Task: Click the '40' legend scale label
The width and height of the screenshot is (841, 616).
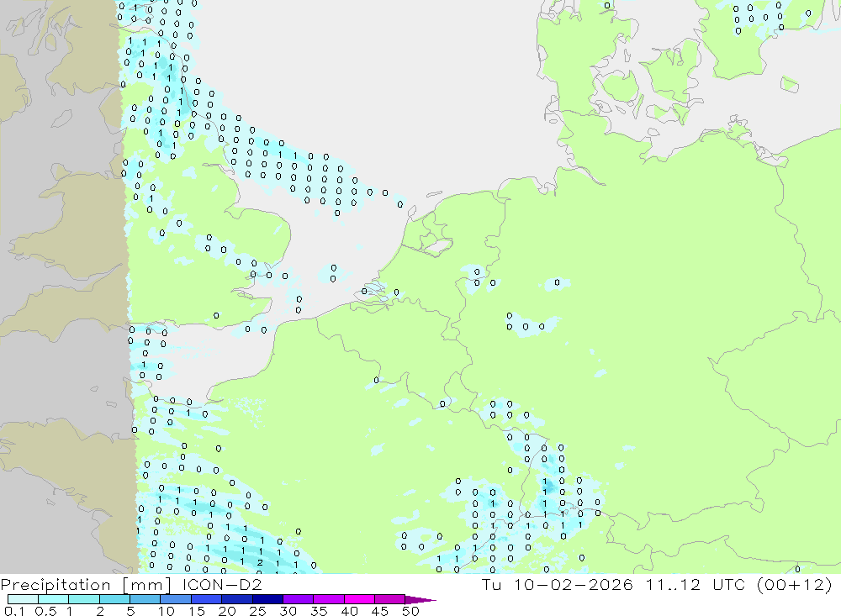Action: click(350, 611)
